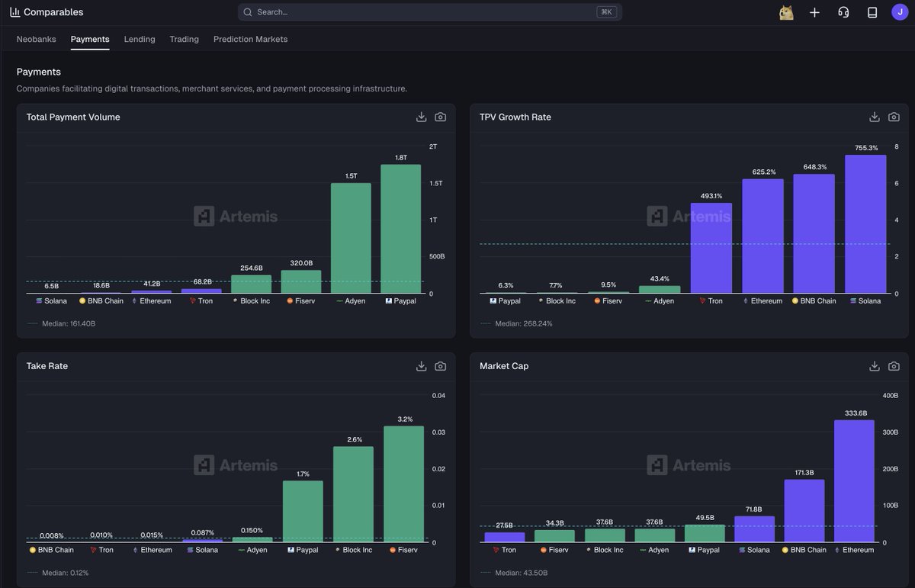Screenshot the Market Cap chart via camera icon
The image size is (915, 588).
pyautogui.click(x=893, y=366)
